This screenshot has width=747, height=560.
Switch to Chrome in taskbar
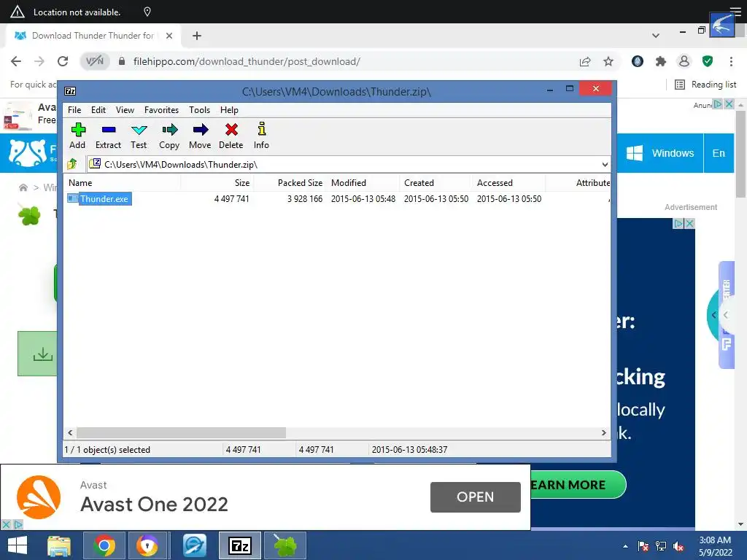pyautogui.click(x=104, y=545)
